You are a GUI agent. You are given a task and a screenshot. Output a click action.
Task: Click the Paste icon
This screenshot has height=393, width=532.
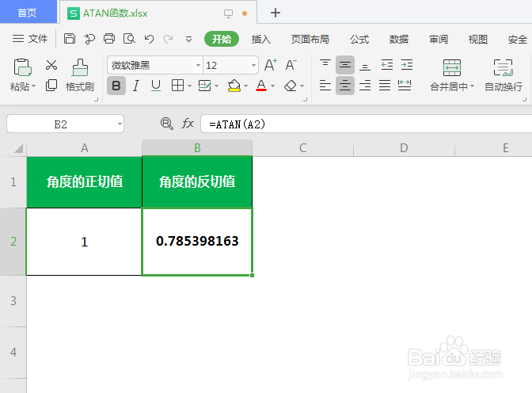click(x=22, y=67)
